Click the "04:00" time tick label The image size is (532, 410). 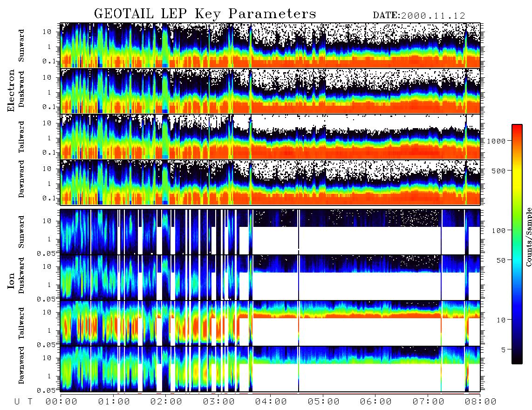pos(271,402)
